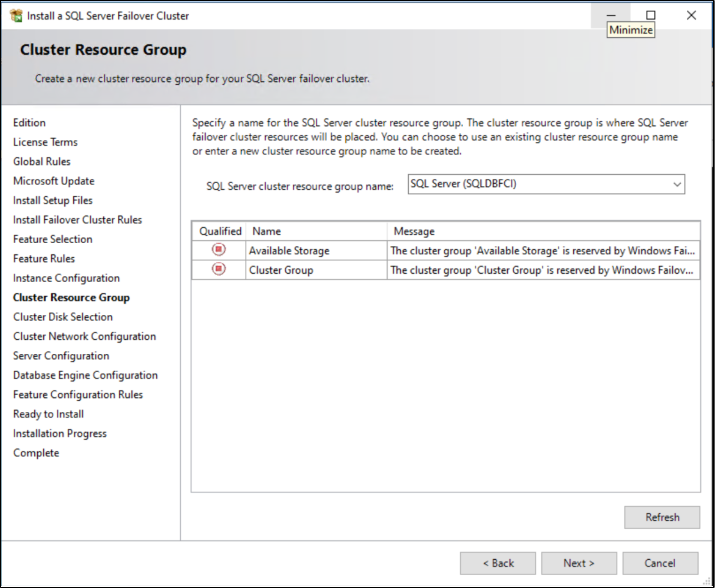The width and height of the screenshot is (715, 588).
Task: Maximize the installer window
Action: coord(651,15)
